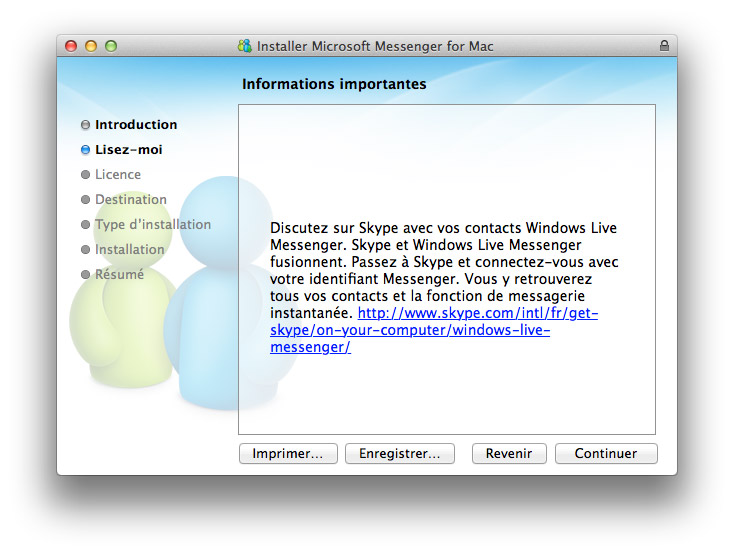Select the Type d'installation step label
This screenshot has height=554, width=734.
click(x=153, y=224)
